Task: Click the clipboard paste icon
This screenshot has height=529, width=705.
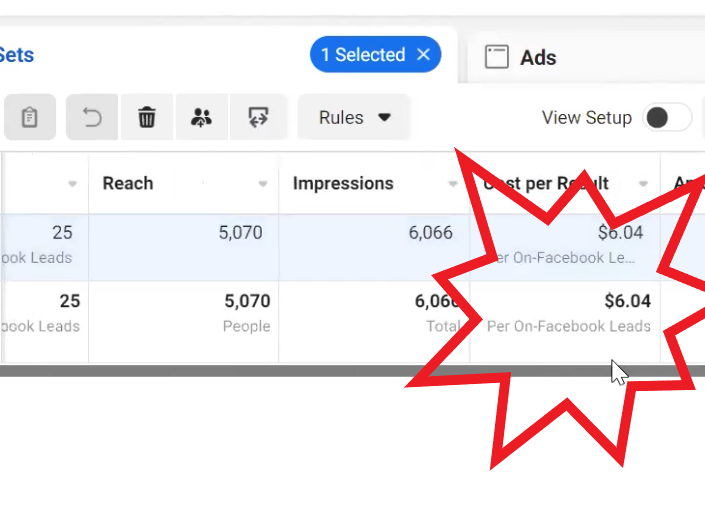Action: pos(30,117)
